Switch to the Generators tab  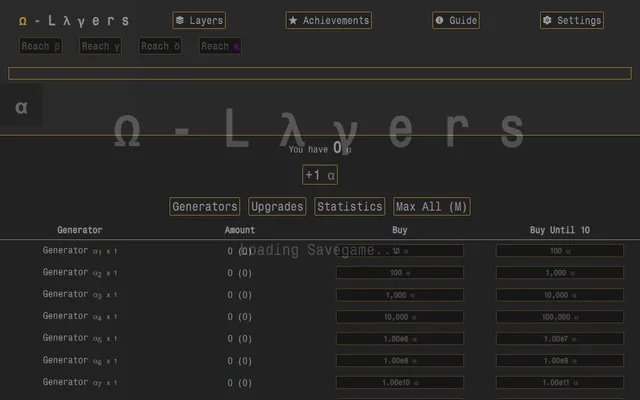[204, 207]
